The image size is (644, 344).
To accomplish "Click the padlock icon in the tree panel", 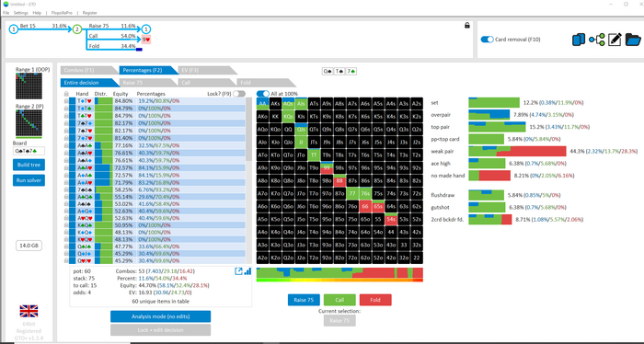I will 467,26.
